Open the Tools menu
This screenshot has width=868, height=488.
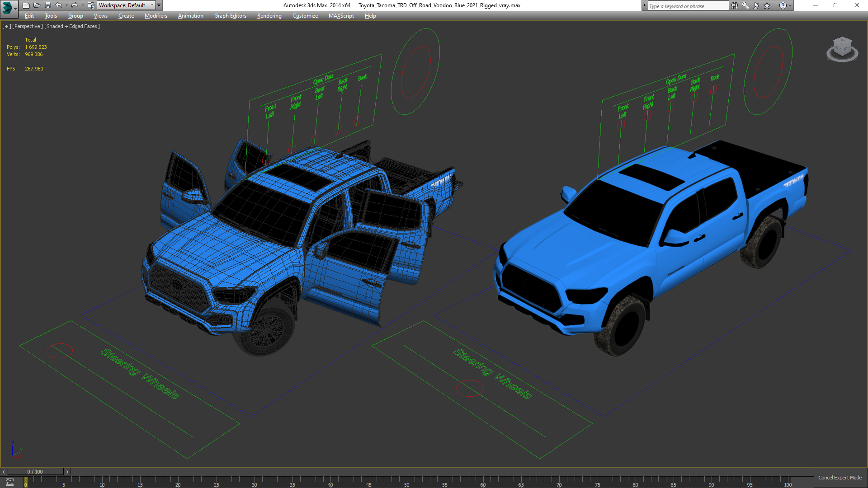(x=51, y=16)
